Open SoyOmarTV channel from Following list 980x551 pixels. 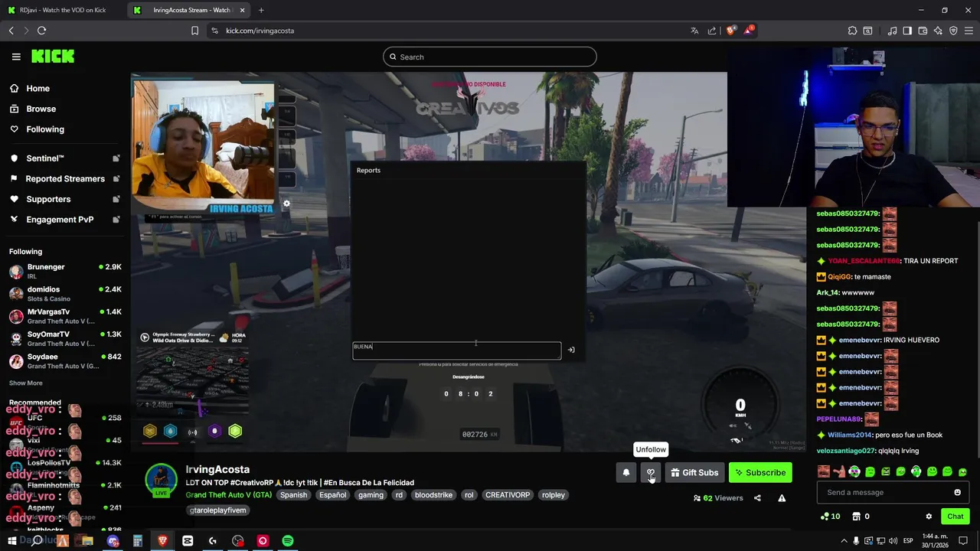(x=65, y=338)
